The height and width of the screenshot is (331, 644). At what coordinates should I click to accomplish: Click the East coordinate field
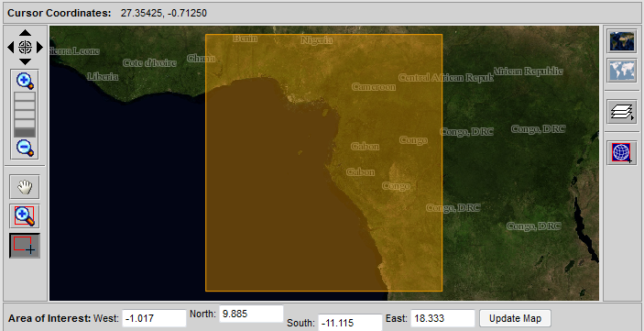click(442, 319)
